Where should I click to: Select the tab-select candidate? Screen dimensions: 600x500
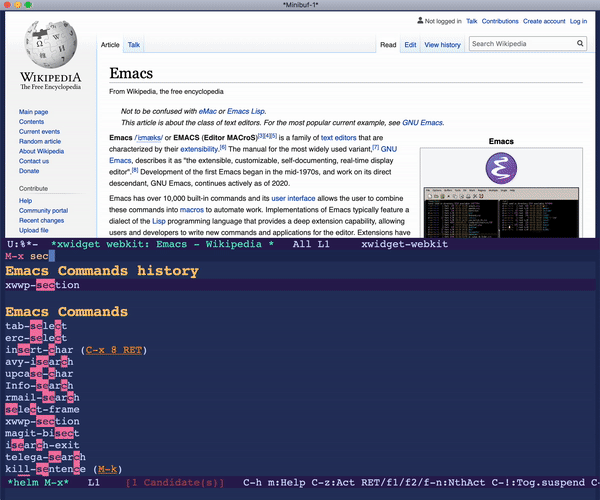point(36,326)
